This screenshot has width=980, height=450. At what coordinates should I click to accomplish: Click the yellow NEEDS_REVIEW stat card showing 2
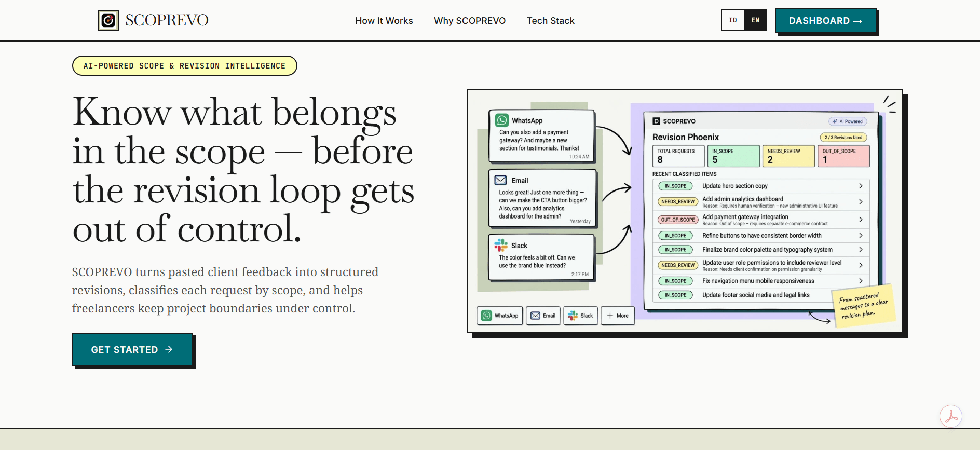click(788, 156)
